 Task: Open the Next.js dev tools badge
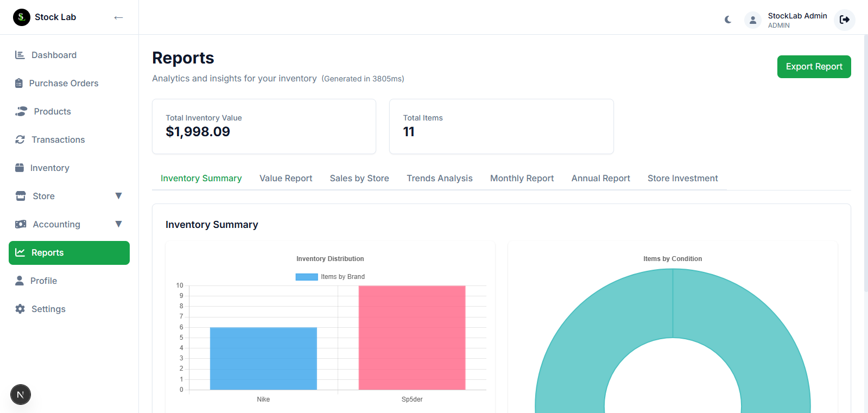21,395
